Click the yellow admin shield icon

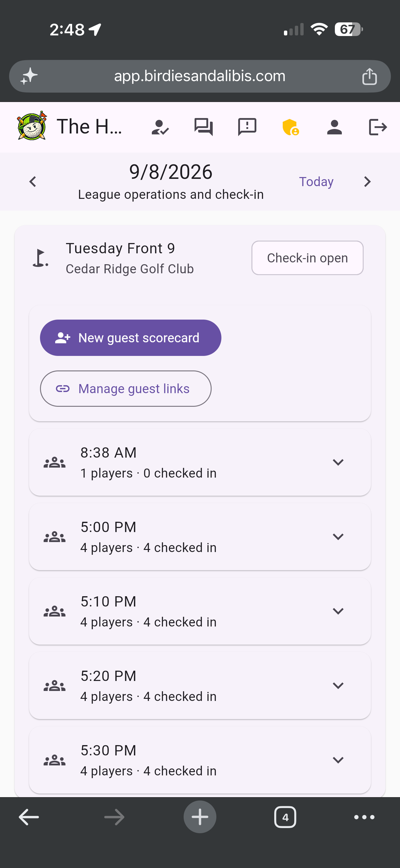[291, 127]
